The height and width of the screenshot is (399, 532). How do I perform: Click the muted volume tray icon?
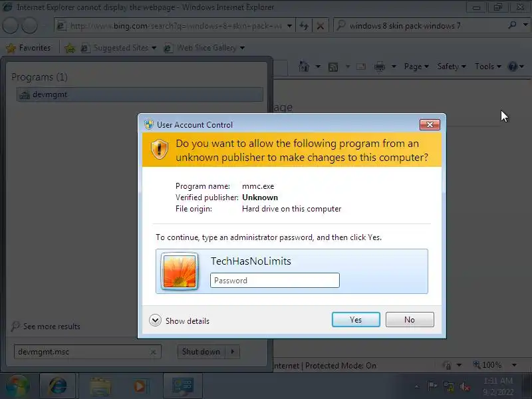[464, 386]
